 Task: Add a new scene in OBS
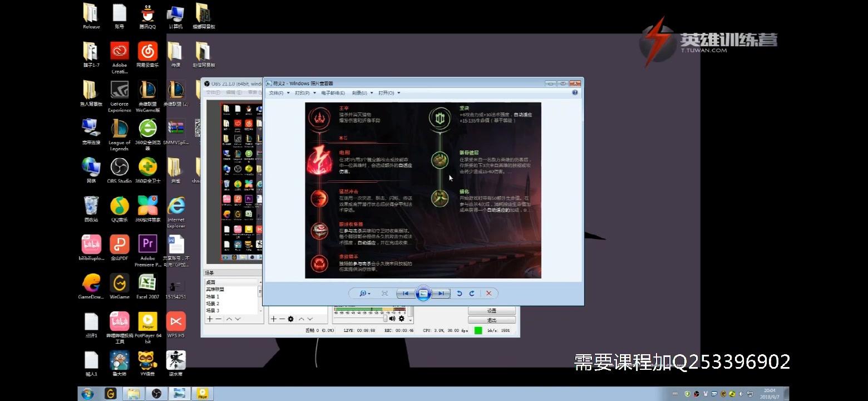click(x=210, y=319)
